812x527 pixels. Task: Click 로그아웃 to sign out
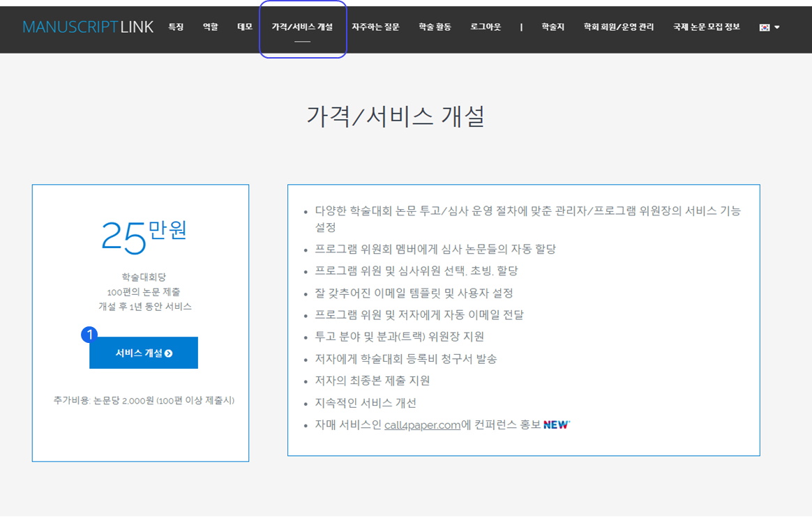coord(486,27)
